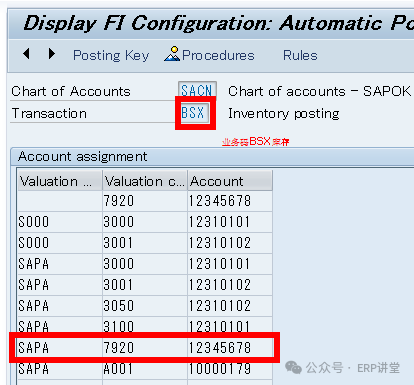414x385 pixels.
Task: Go to previous entry using left arrow
Action: coord(27,54)
